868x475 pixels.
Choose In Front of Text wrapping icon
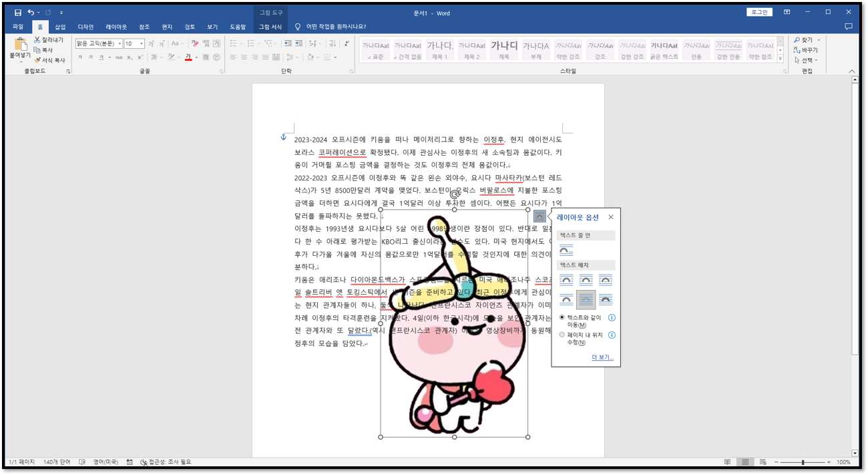606,299
